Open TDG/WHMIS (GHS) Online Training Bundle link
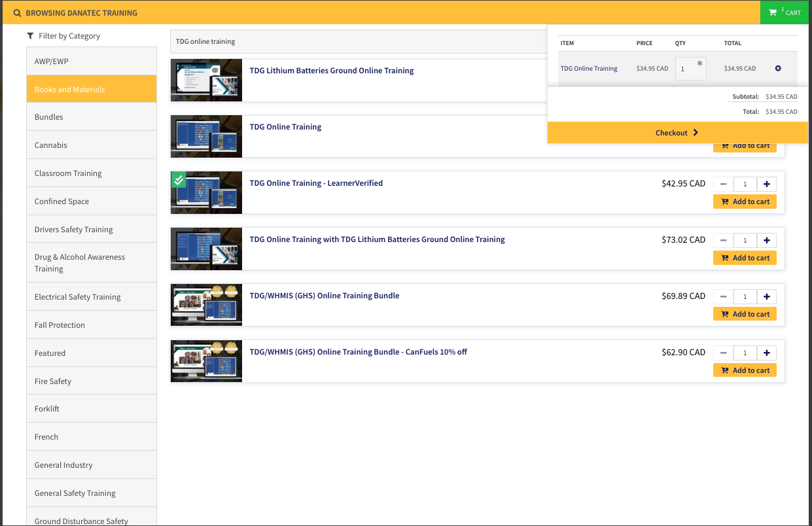The image size is (812, 526). (x=325, y=296)
